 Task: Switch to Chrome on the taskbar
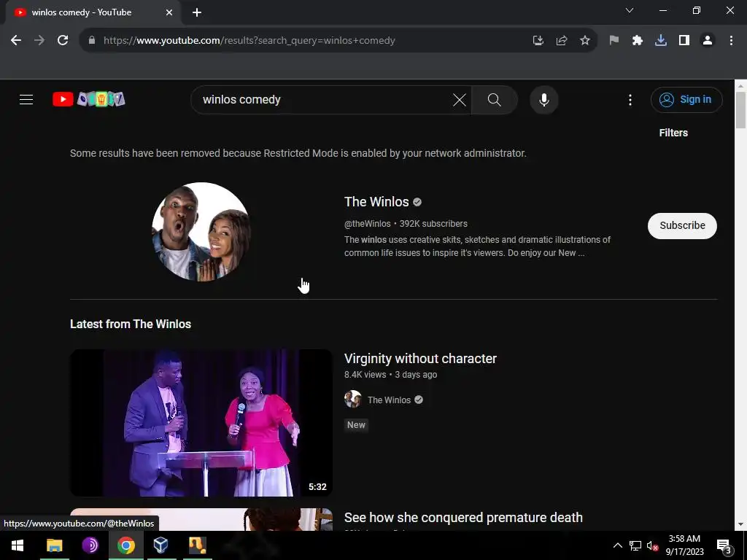(x=125, y=545)
